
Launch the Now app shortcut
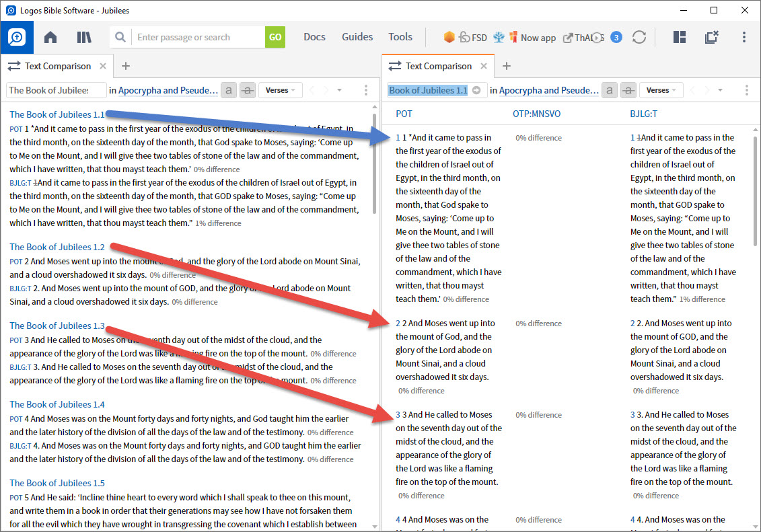(532, 37)
